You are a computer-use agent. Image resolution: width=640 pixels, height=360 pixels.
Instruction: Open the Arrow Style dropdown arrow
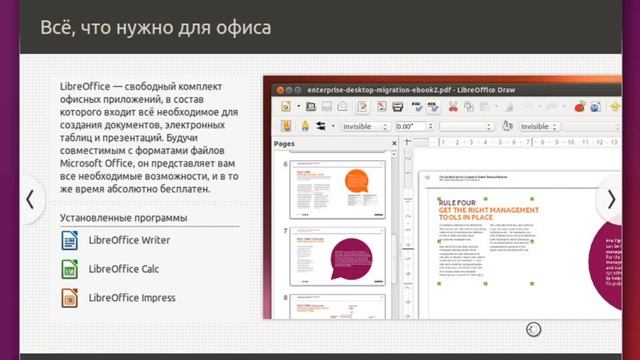(333, 126)
